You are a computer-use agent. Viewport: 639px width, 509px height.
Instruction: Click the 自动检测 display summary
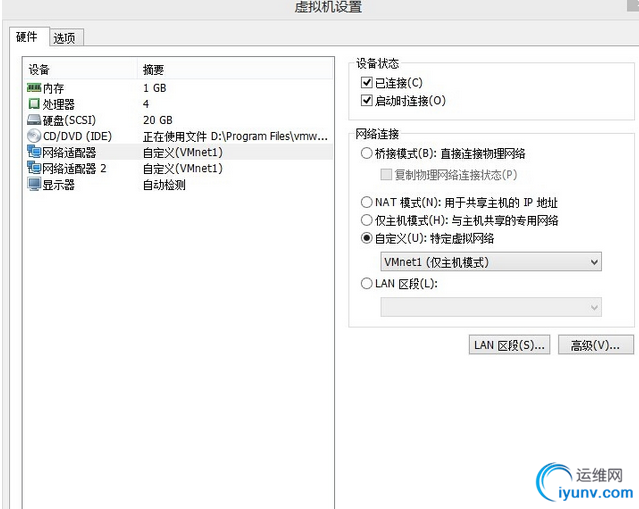pos(164,185)
